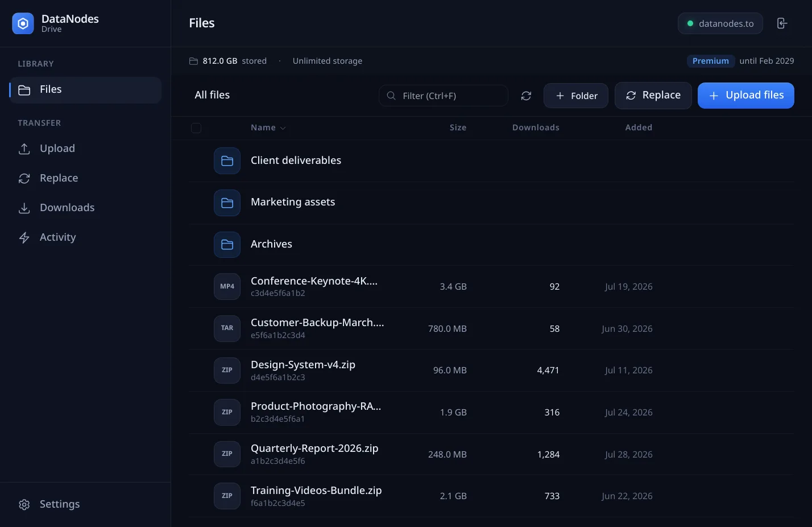Click the search magnifier icon in filter

pos(391,96)
